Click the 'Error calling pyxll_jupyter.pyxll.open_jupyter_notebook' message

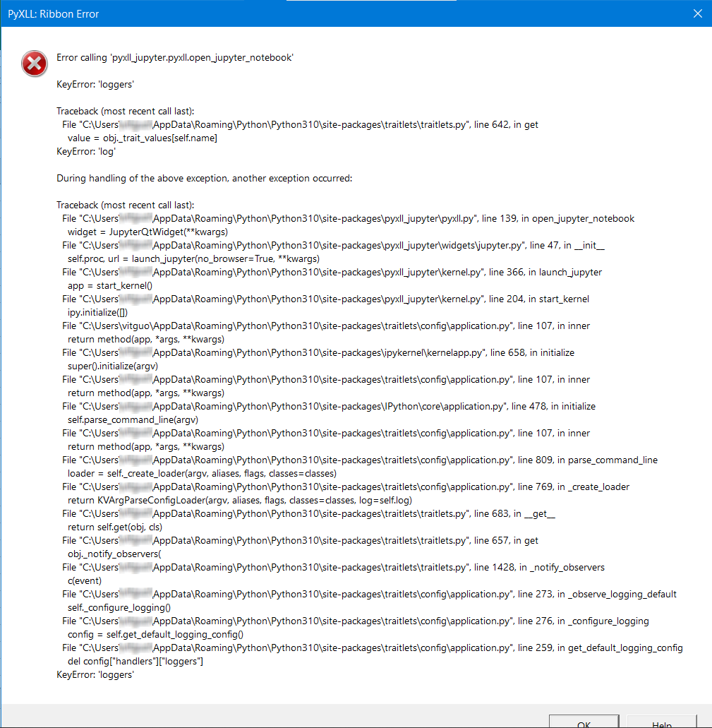(175, 58)
